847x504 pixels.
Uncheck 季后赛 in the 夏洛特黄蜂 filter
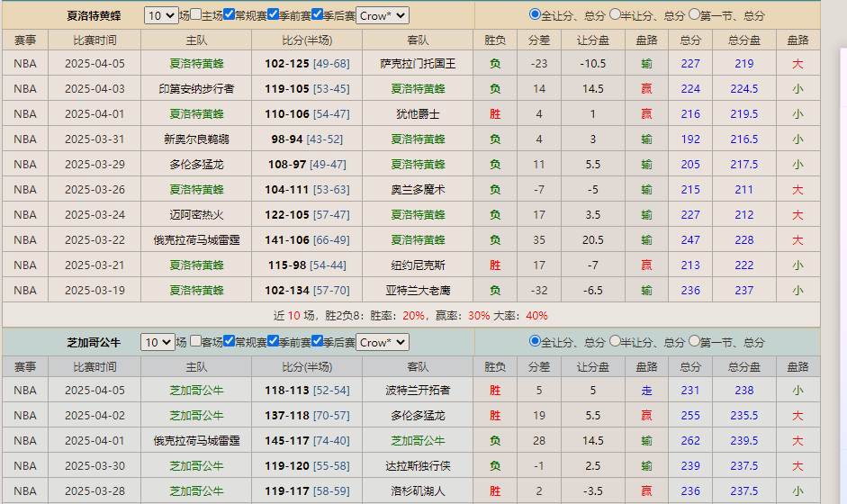click(x=318, y=15)
